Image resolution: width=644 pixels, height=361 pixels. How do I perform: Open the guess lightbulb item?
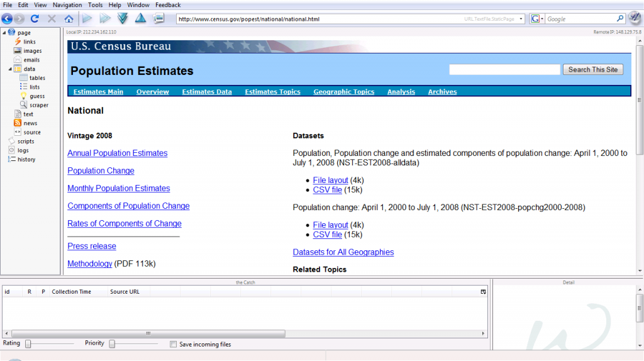tap(37, 96)
